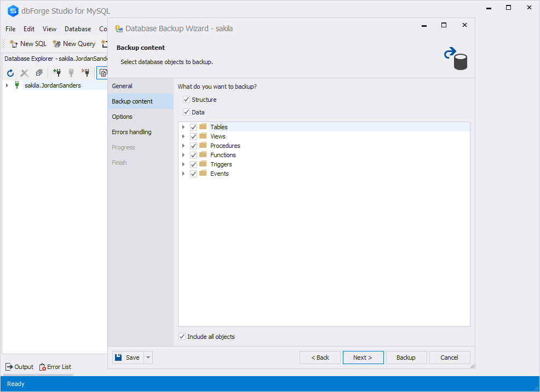Screen dimensions: 540x392
Task: Open New SQL document from toolbar
Action: tap(28, 44)
